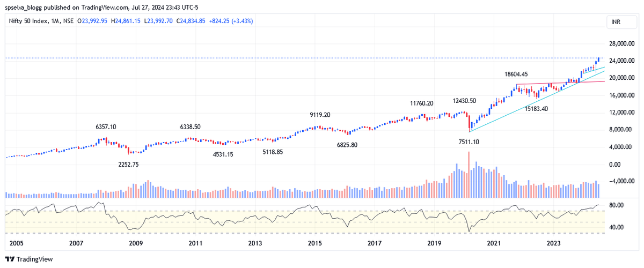Click the 5118.85 low annotation
644x268 pixels.
tap(274, 152)
